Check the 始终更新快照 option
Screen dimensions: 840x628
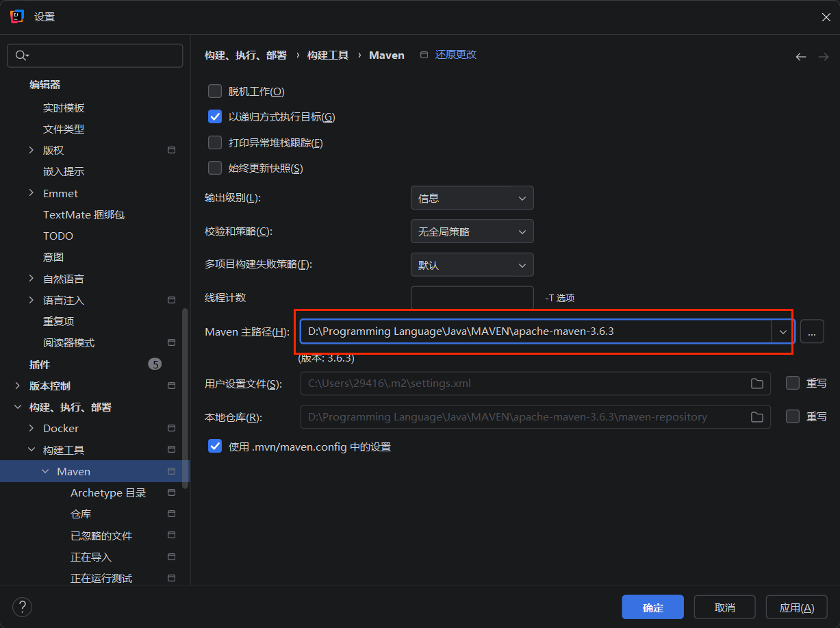point(215,168)
